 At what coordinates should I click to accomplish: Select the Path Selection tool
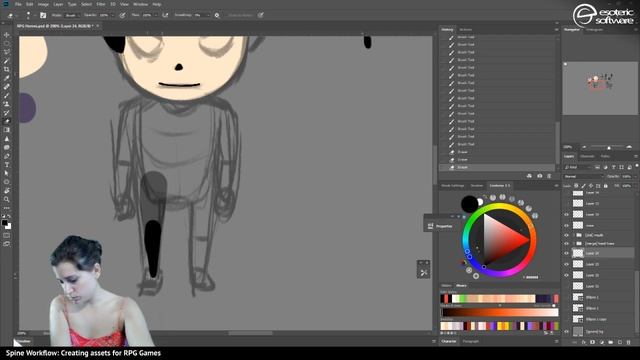click(x=7, y=173)
